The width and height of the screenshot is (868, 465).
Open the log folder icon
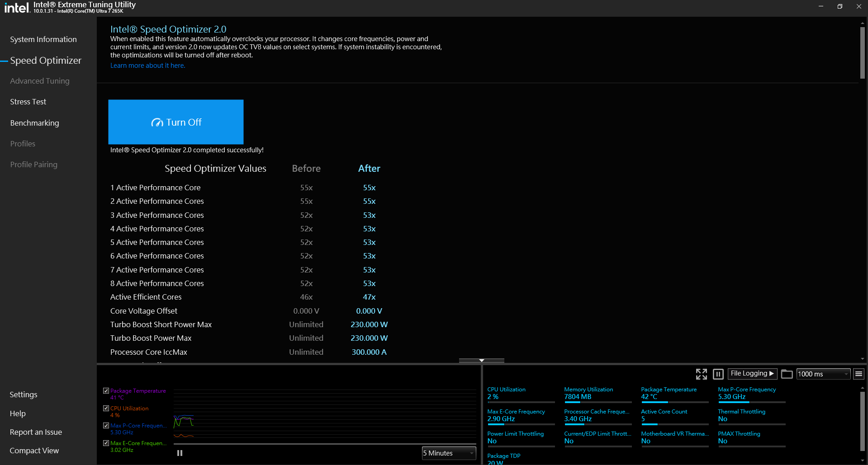tap(787, 374)
